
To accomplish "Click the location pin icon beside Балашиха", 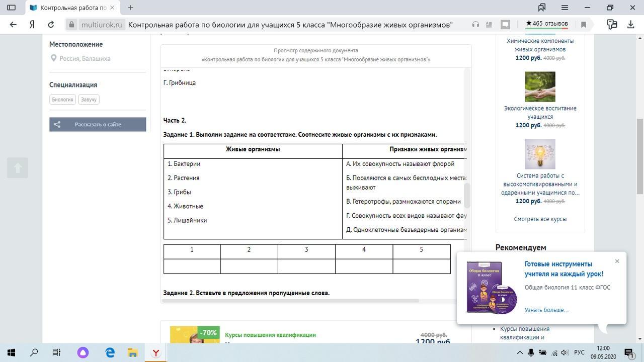I will tap(53, 58).
